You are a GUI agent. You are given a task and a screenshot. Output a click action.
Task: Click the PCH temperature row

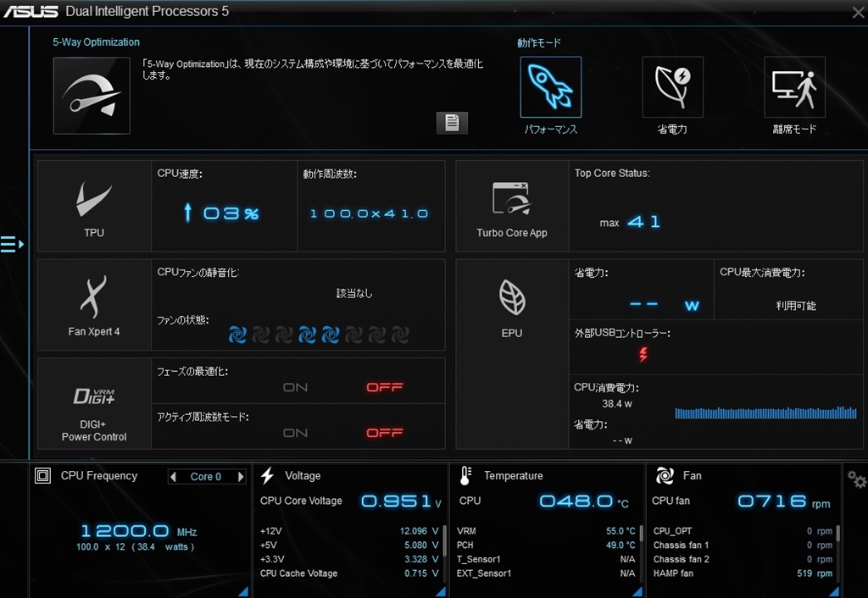tap(546, 545)
